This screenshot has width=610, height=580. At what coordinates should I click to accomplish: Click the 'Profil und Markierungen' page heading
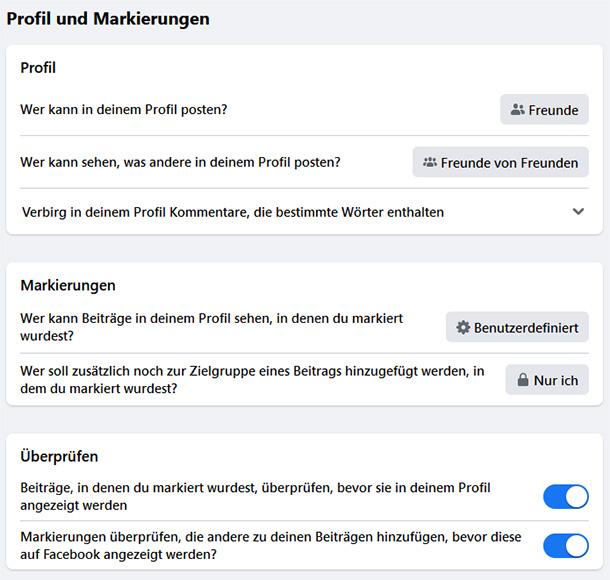pos(108,19)
